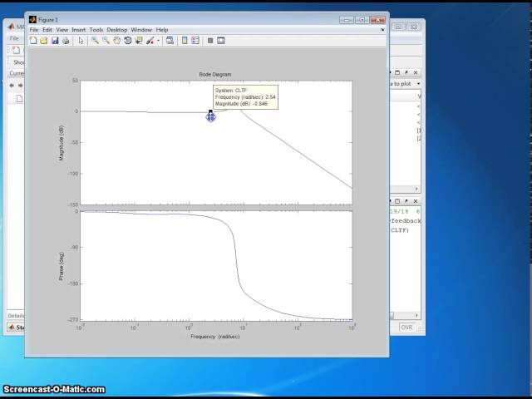Open the Help menu in Figure 1
This screenshot has width=532, height=399.
[x=162, y=30]
